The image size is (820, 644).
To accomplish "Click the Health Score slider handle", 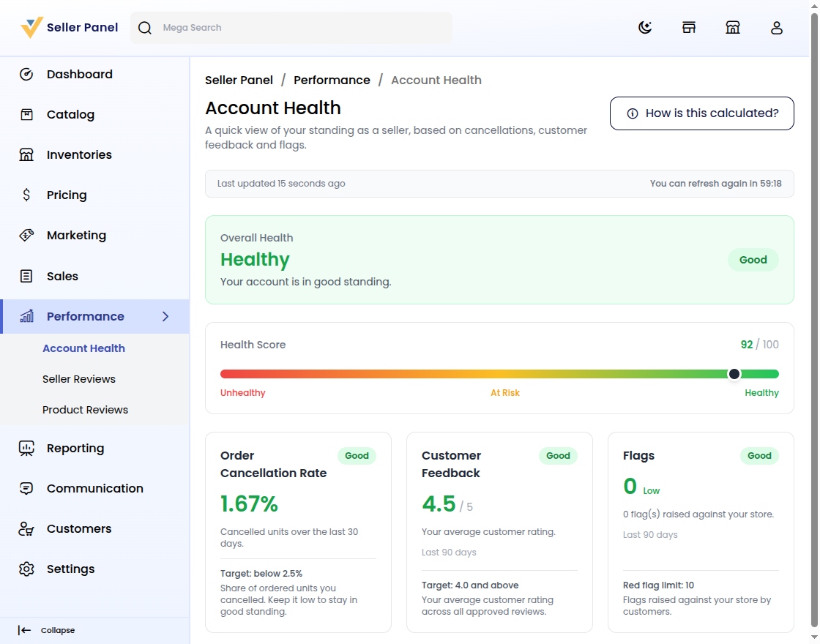I will [734, 374].
